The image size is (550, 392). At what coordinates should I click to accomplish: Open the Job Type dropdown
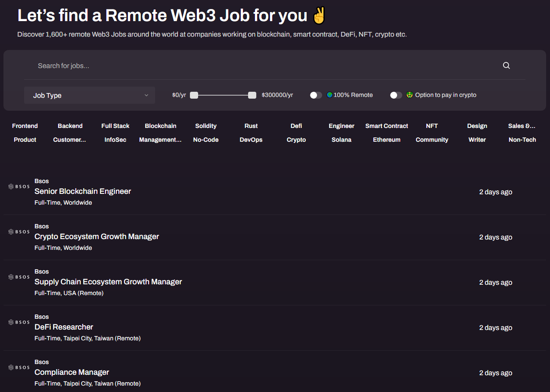click(x=90, y=95)
